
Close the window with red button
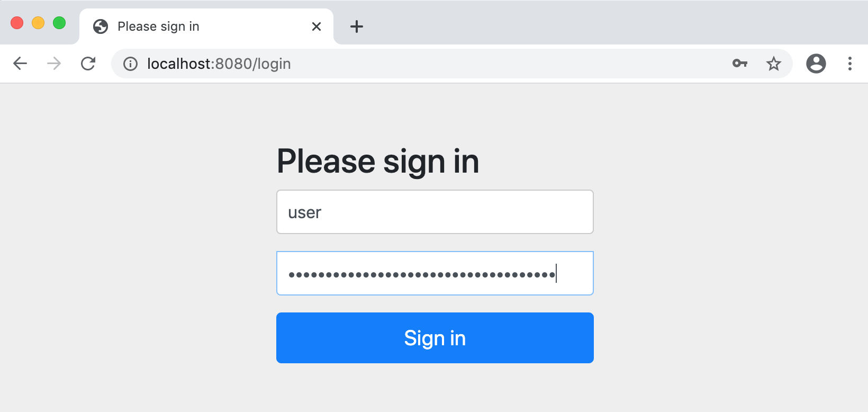17,23
